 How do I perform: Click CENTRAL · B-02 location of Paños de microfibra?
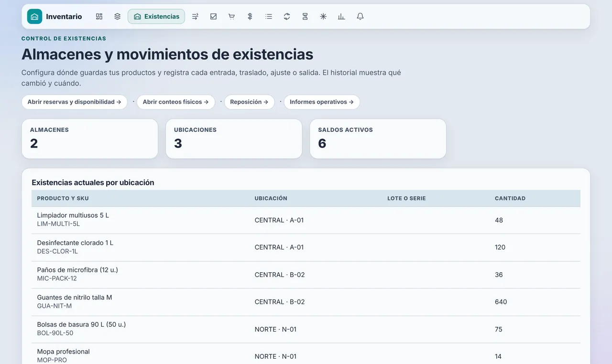(280, 275)
